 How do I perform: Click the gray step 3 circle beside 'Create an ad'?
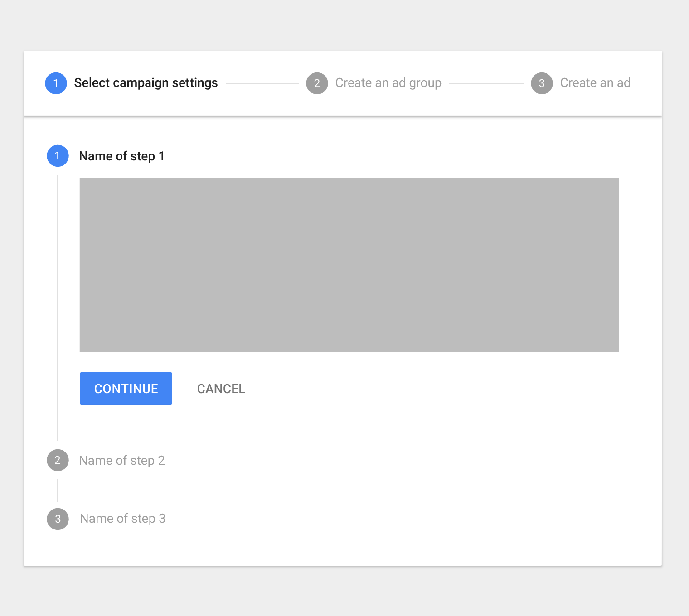click(x=542, y=83)
